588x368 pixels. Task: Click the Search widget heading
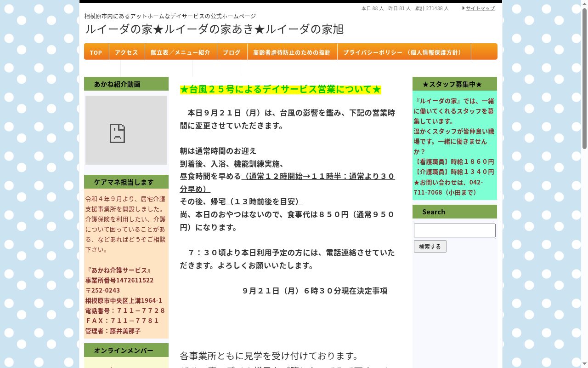[455, 212]
